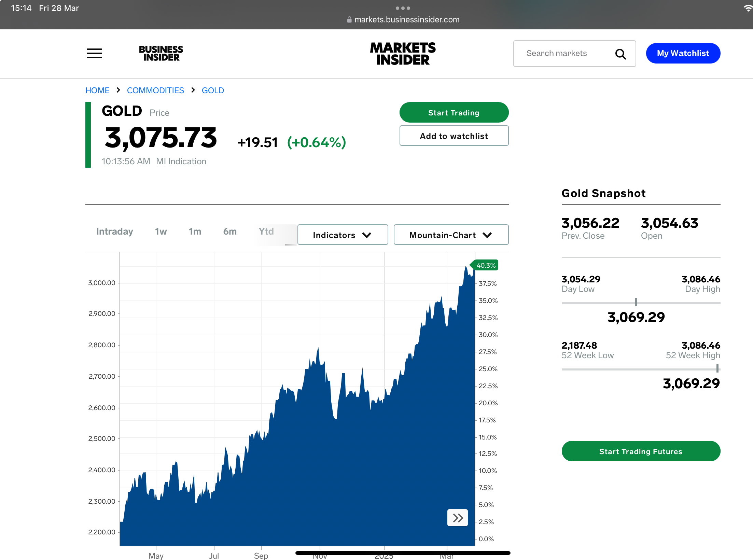Click Add to watchlist
The image size is (753, 560).
(x=454, y=136)
